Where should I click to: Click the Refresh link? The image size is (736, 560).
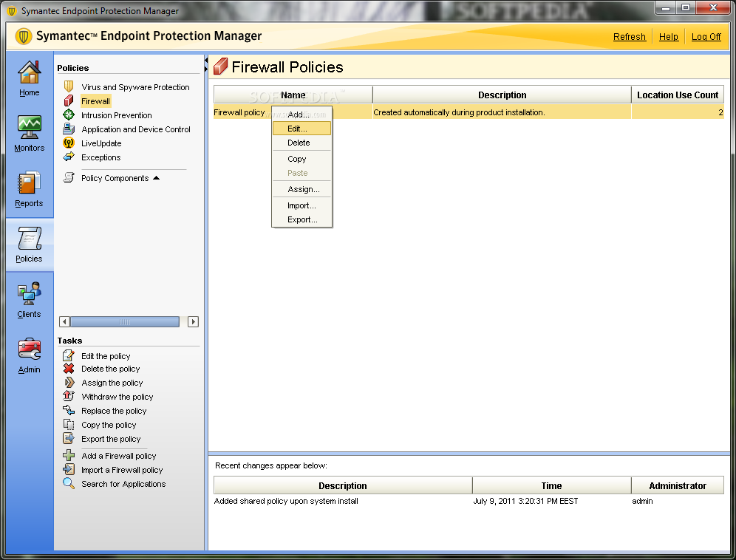pos(630,37)
